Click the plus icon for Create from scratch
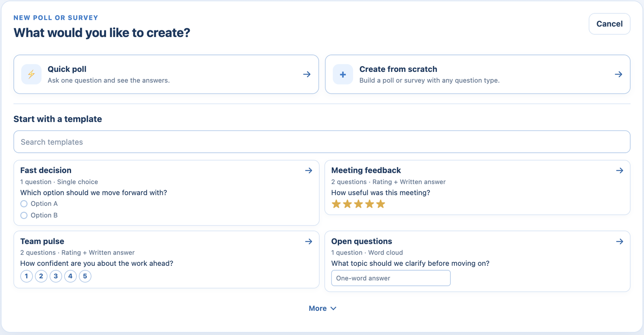The width and height of the screenshot is (644, 335). pos(343,74)
